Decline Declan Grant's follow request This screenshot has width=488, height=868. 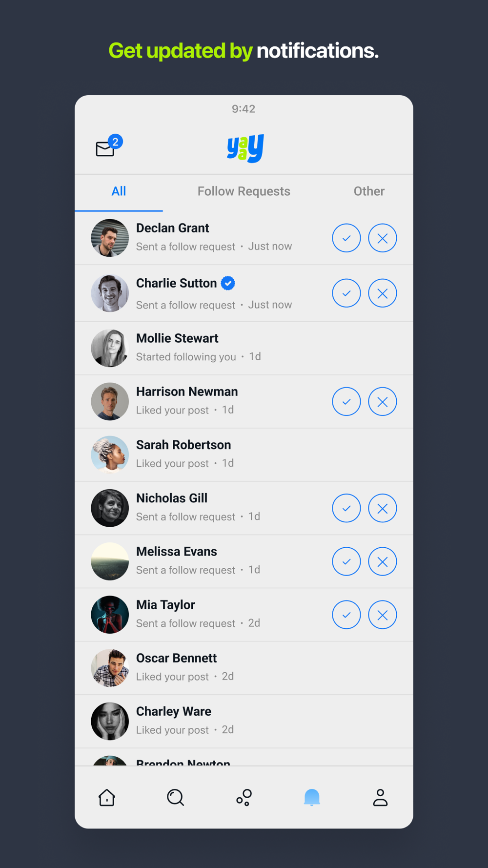pos(383,238)
